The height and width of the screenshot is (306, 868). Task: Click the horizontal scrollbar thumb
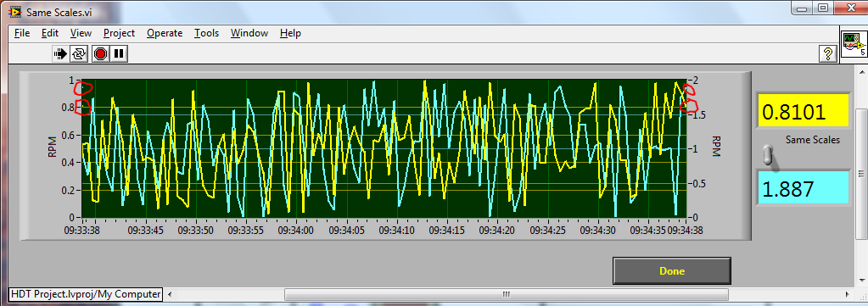pos(506,294)
